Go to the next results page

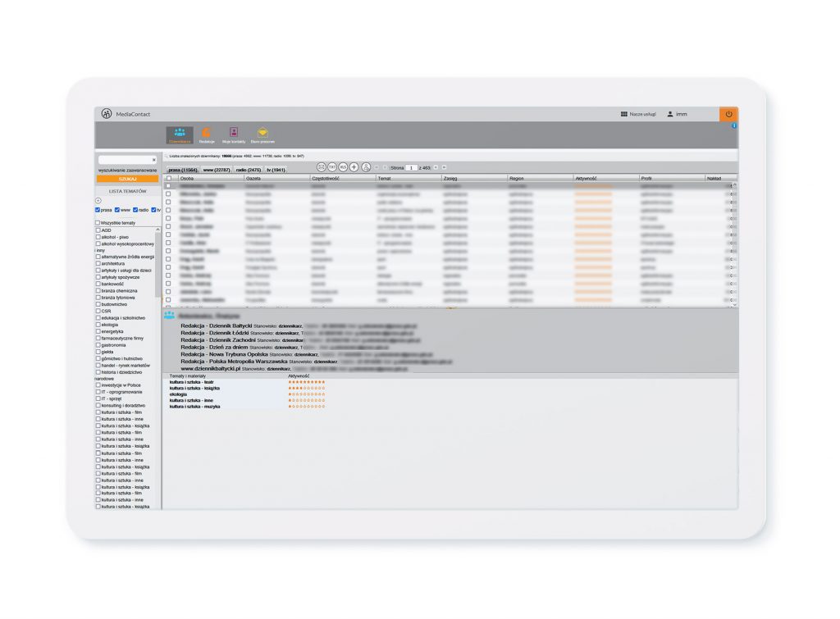pos(436,167)
